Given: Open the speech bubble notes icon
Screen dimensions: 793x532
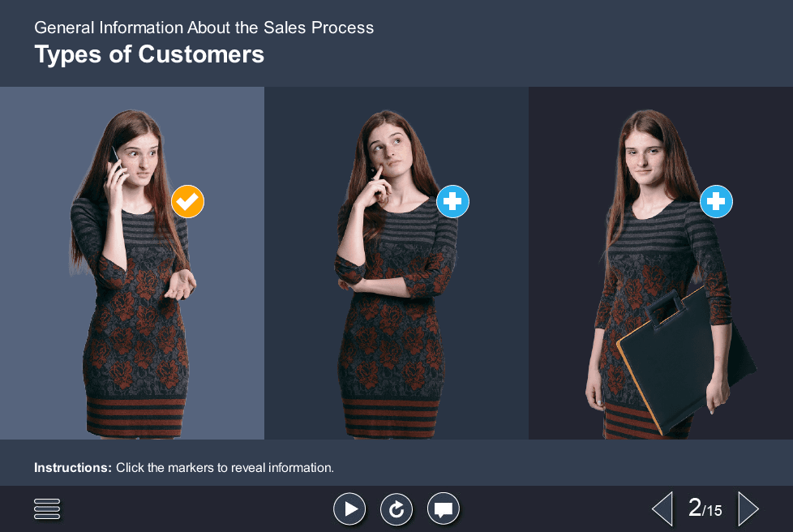Looking at the screenshot, I should click(x=443, y=509).
